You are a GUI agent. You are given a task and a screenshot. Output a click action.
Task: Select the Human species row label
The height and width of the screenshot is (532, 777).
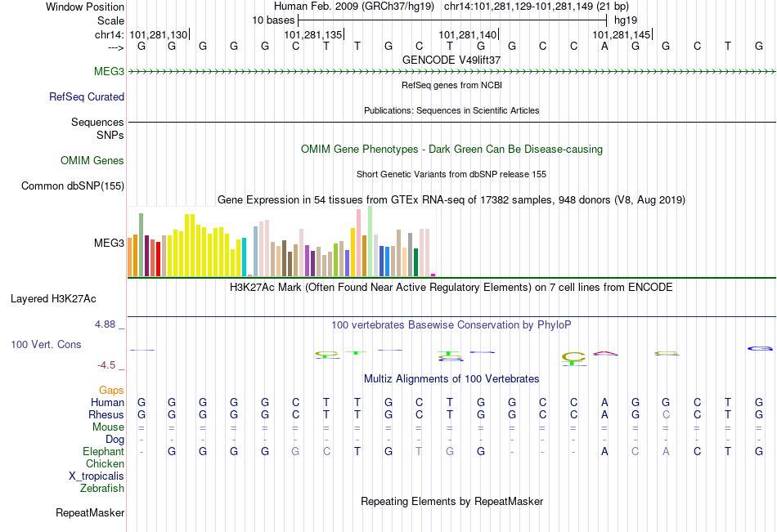click(107, 402)
